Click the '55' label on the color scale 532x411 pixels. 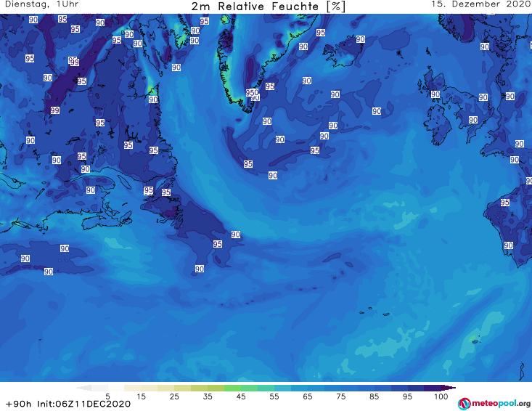[274, 396]
